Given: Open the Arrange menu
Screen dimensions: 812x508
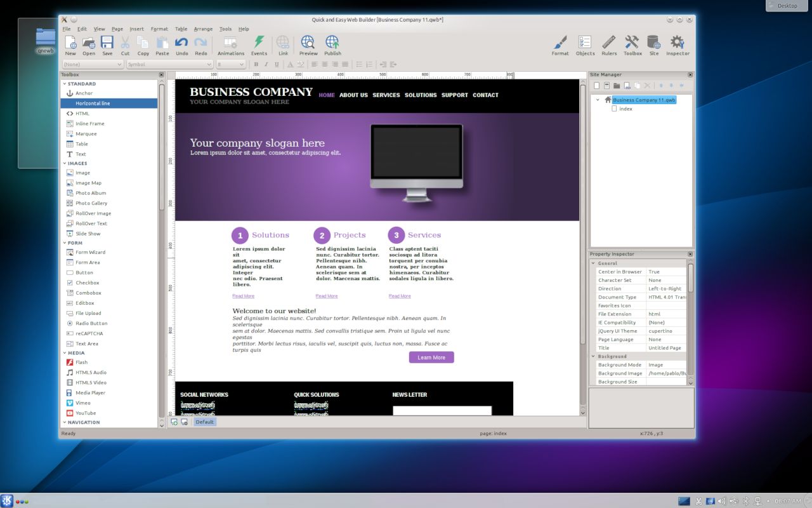Looking at the screenshot, I should [x=203, y=29].
